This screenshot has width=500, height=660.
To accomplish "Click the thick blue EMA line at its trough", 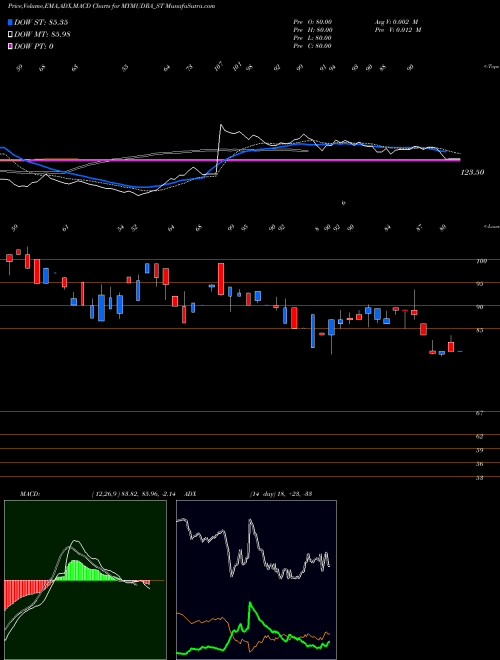I will [143, 187].
